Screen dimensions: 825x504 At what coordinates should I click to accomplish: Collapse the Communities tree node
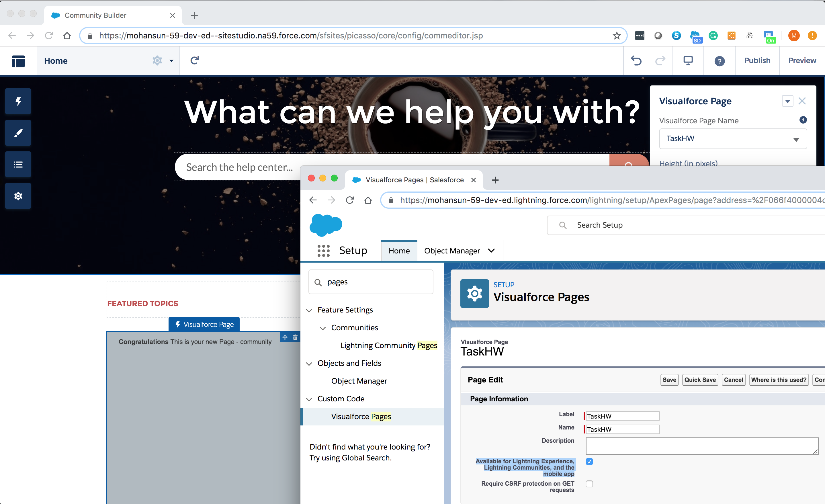click(x=323, y=328)
